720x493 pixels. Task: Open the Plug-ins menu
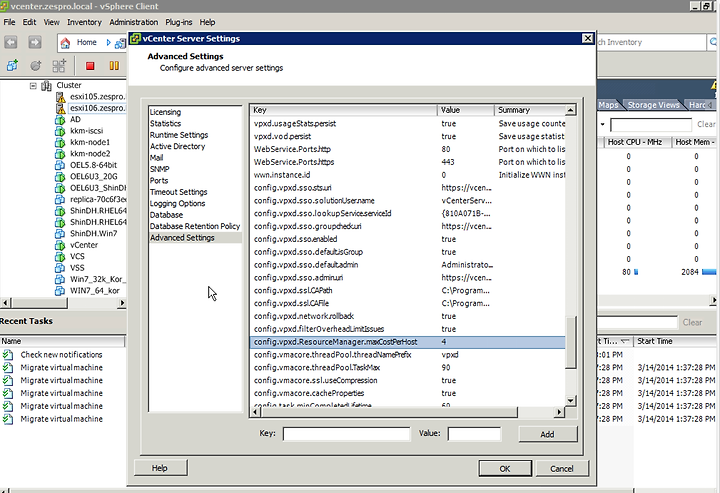(x=179, y=22)
